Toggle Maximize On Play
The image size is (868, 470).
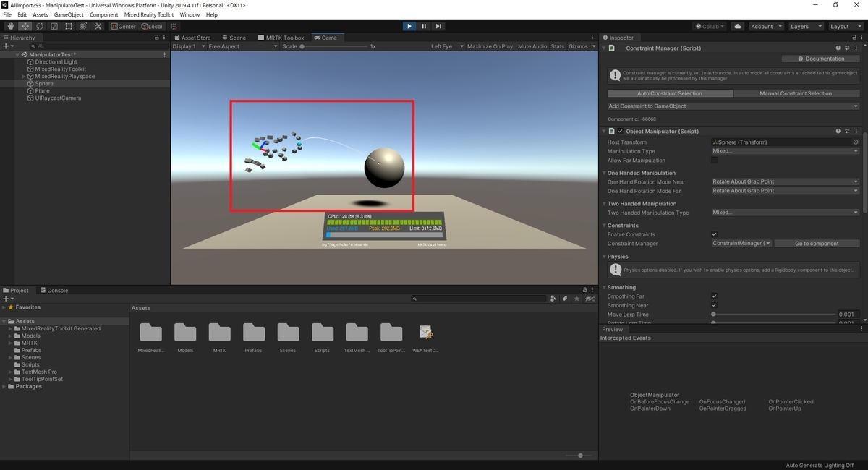point(490,46)
